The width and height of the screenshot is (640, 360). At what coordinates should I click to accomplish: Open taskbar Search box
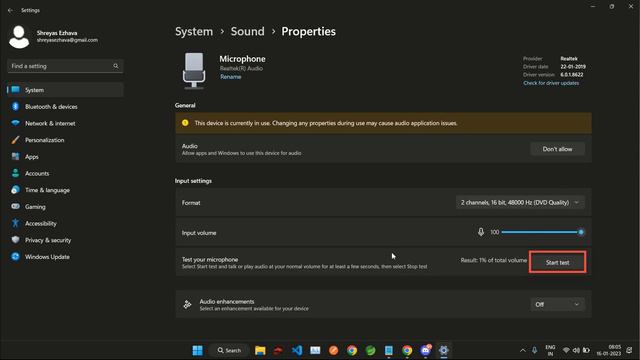click(x=229, y=350)
